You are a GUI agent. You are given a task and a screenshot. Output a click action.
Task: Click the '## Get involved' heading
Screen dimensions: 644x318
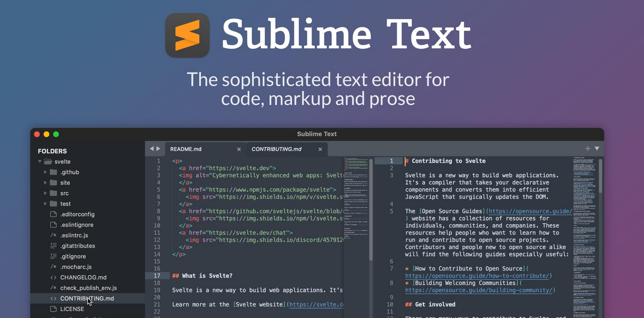coord(430,304)
